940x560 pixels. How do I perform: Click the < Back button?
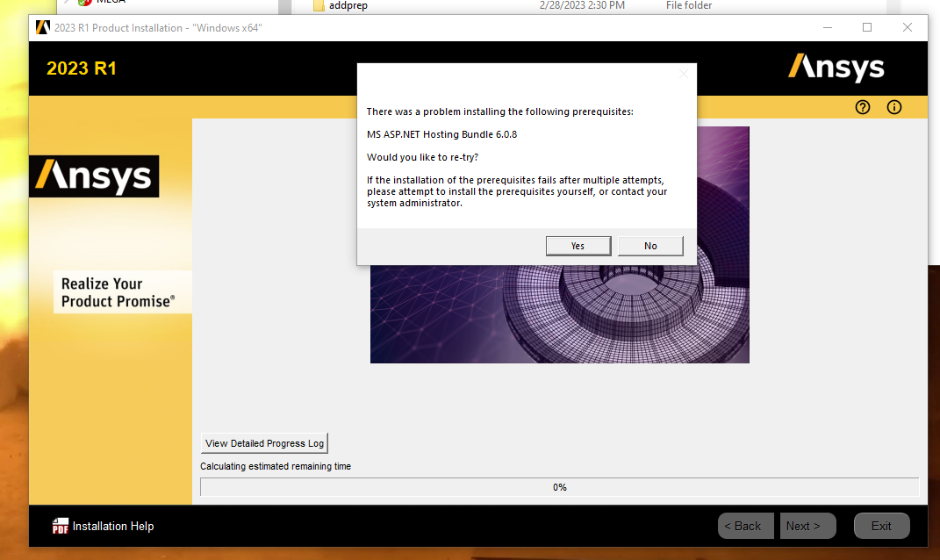tap(746, 526)
